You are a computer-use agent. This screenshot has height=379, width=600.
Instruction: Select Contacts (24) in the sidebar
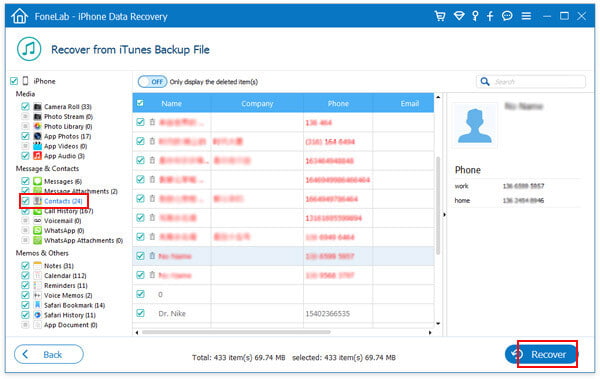click(x=63, y=201)
